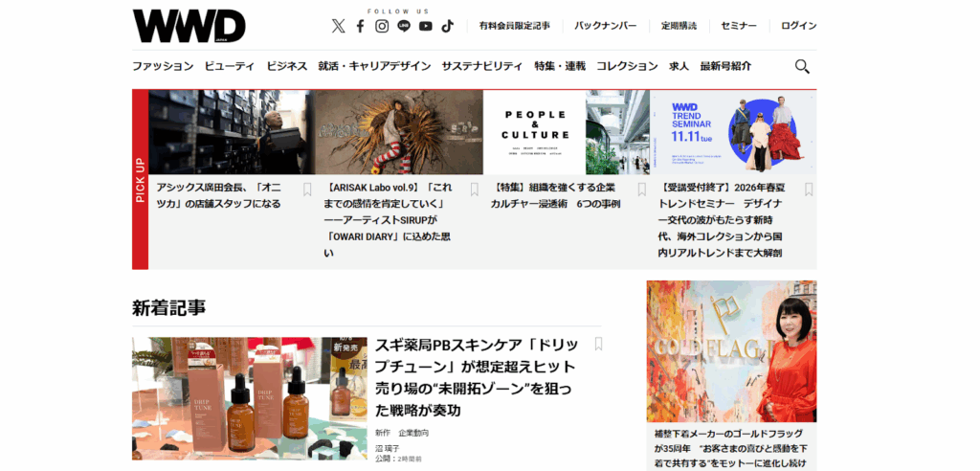Click the TikTok icon in header
This screenshot has height=471, width=980.
[x=447, y=26]
